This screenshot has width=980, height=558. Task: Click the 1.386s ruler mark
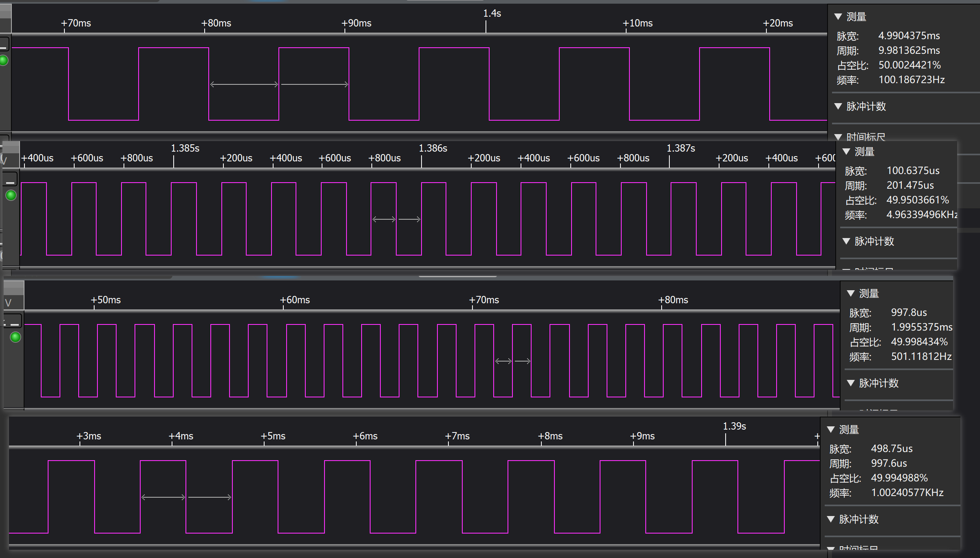(x=433, y=148)
